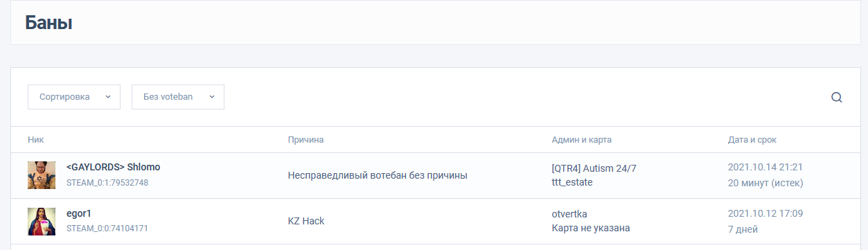Open the egor1 nickname
The width and height of the screenshot is (868, 250).
(x=78, y=213)
